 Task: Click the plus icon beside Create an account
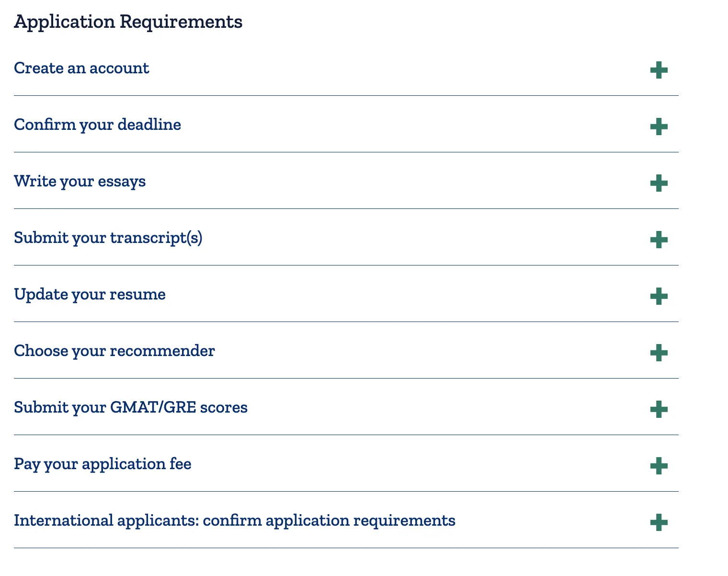[x=659, y=70]
